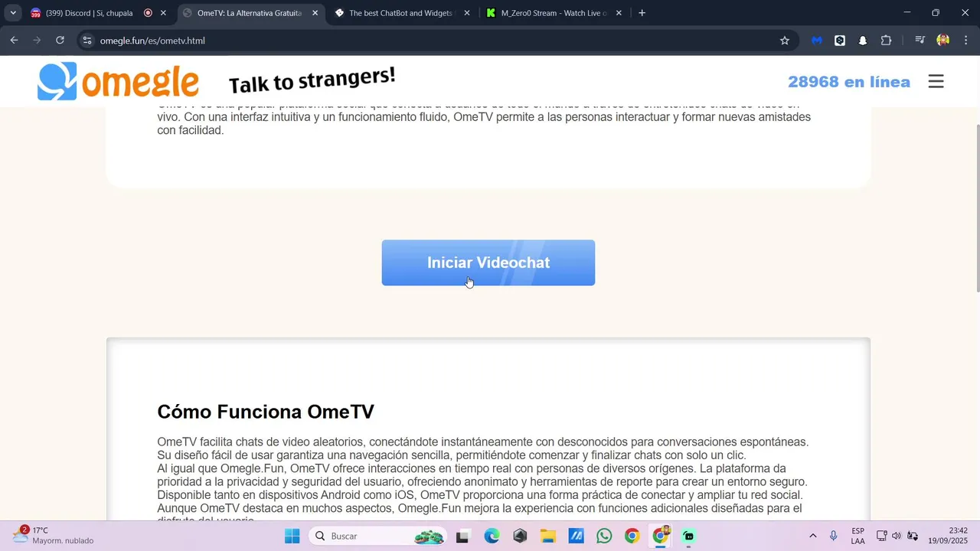Open the hamburger menu on Omegle header
The height and width of the screenshot is (551, 980).
tap(936, 81)
